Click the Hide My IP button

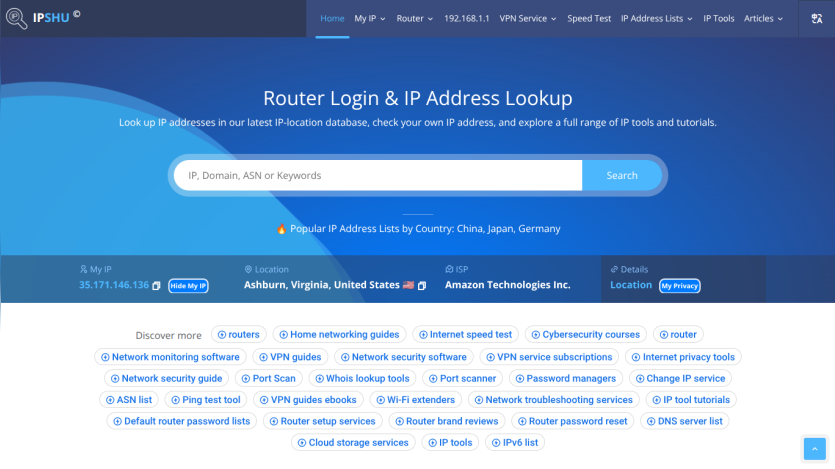pyautogui.click(x=188, y=286)
